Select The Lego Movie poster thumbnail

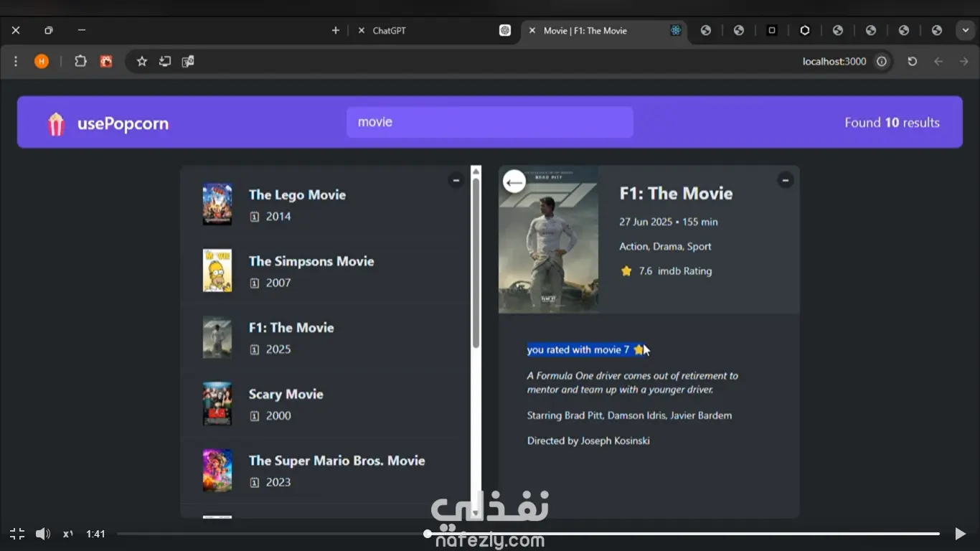pyautogui.click(x=217, y=204)
